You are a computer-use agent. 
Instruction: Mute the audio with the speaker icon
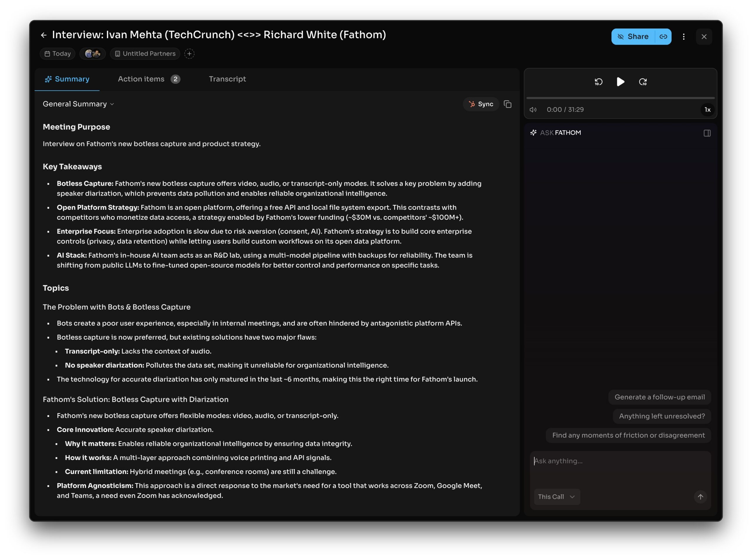coord(533,110)
